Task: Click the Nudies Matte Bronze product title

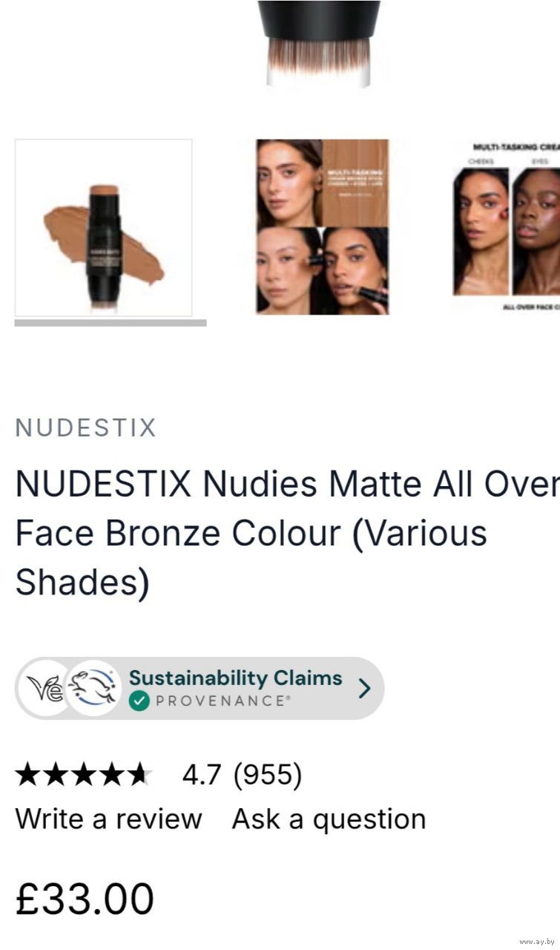Action: [x=288, y=533]
